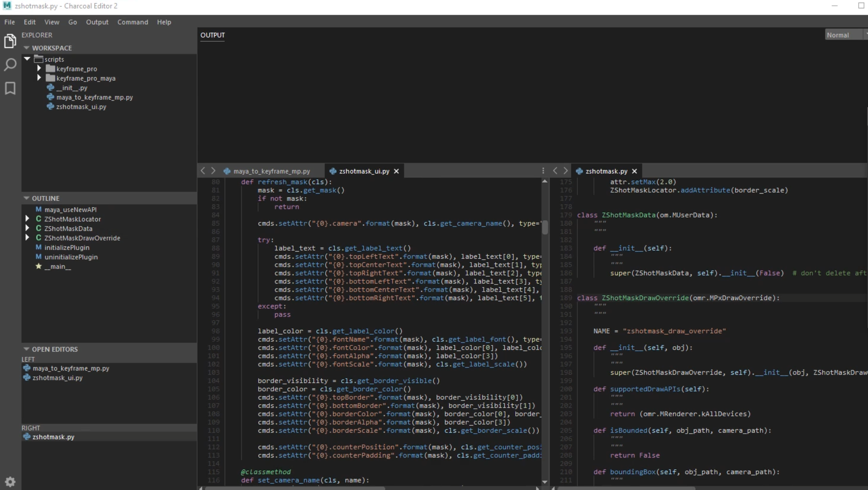Click line 189 class ZShotMaskDrawOverride code

[678, 298]
